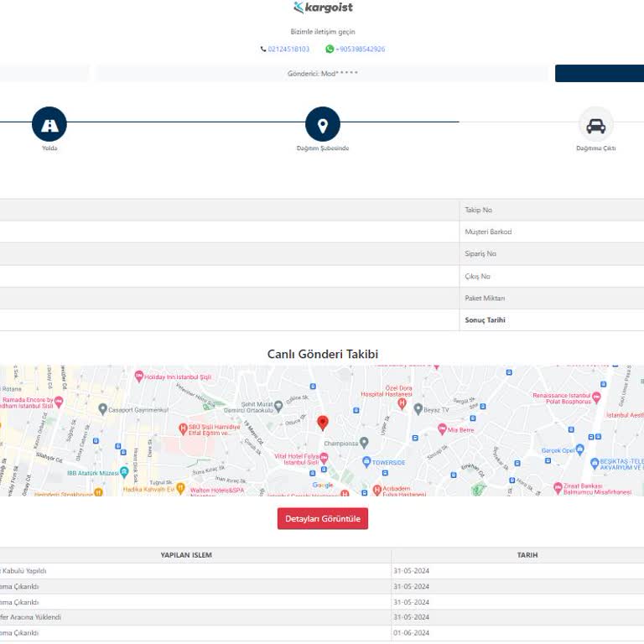Click the Çıkış No label
644x644 pixels.
(x=477, y=277)
